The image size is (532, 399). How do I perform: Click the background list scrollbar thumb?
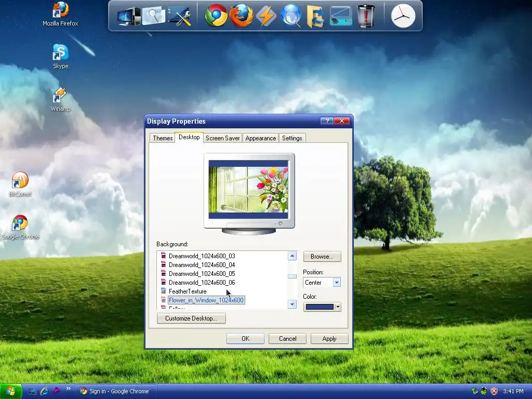pos(292,276)
